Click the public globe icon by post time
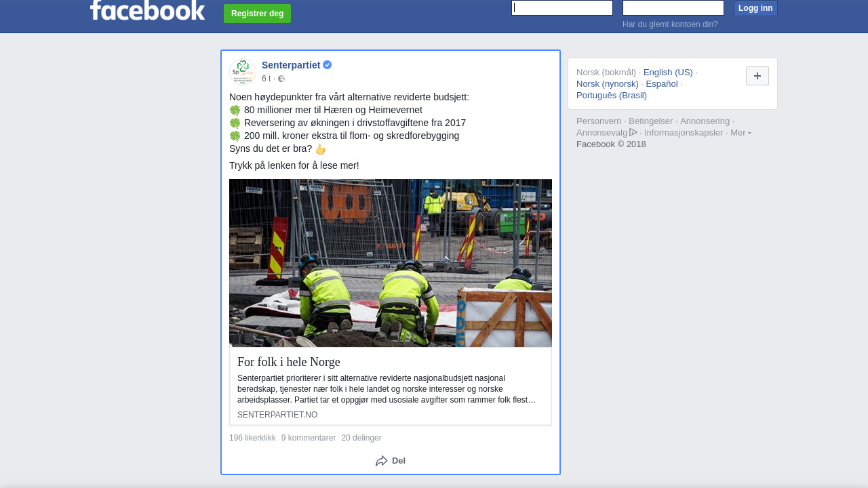This screenshot has width=868, height=488. pos(281,79)
